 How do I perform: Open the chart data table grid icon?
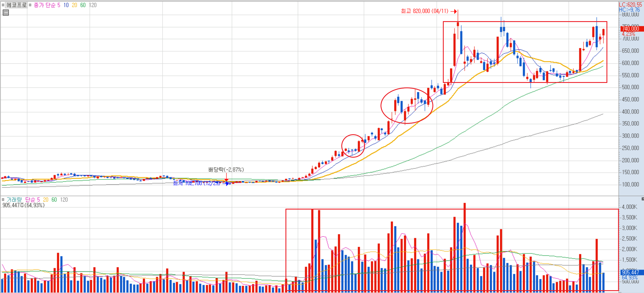(x=6, y=12)
